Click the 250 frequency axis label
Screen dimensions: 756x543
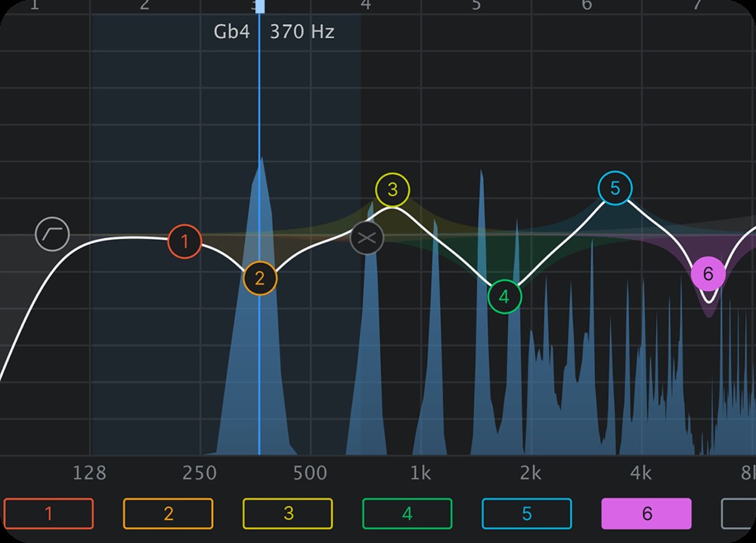pyautogui.click(x=200, y=473)
